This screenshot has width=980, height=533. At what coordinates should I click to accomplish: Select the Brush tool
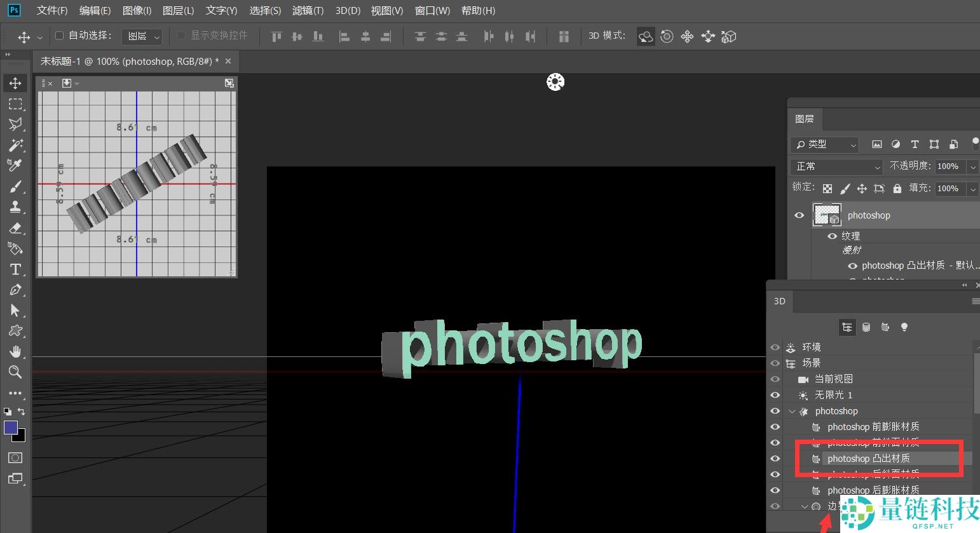coord(15,186)
